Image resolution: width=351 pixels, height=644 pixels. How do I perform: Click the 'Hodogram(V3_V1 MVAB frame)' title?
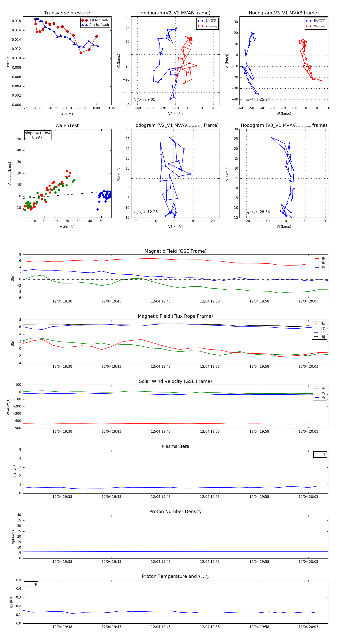(284, 13)
